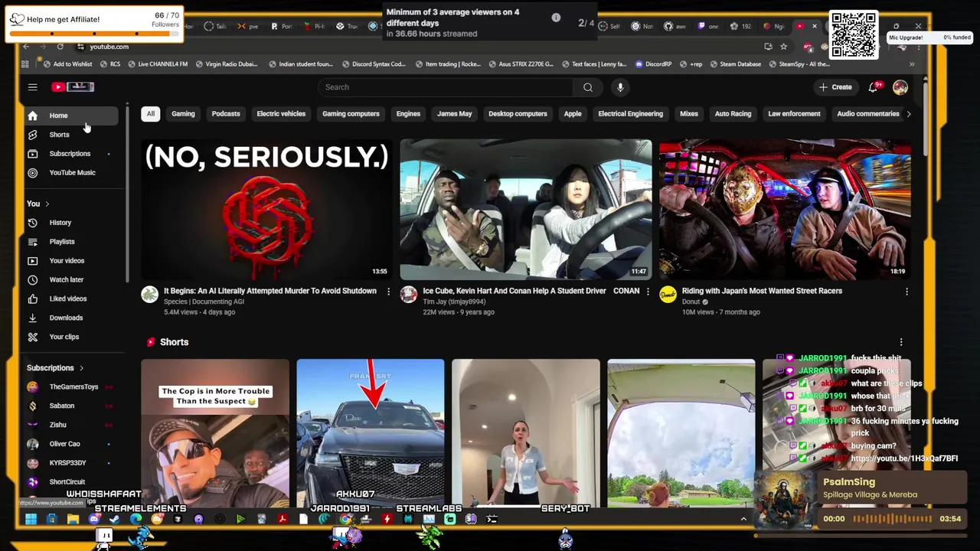Open File Explorer from taskbar
Viewport: 980px width, 551px height.
[x=73, y=519]
